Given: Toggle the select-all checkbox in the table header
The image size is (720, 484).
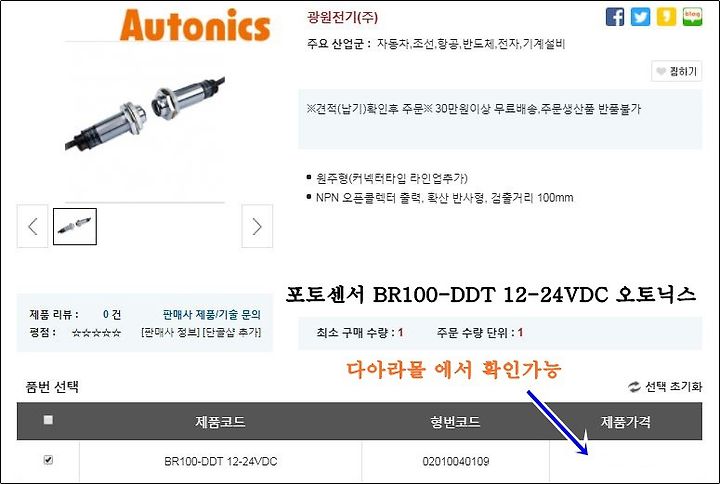Looking at the screenshot, I should pos(48,420).
